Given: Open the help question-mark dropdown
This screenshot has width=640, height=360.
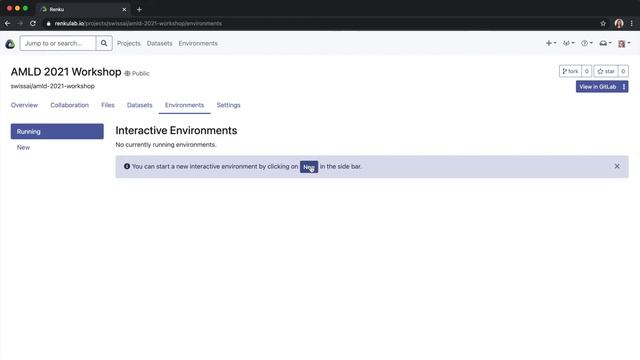Looking at the screenshot, I should pyautogui.click(x=587, y=43).
